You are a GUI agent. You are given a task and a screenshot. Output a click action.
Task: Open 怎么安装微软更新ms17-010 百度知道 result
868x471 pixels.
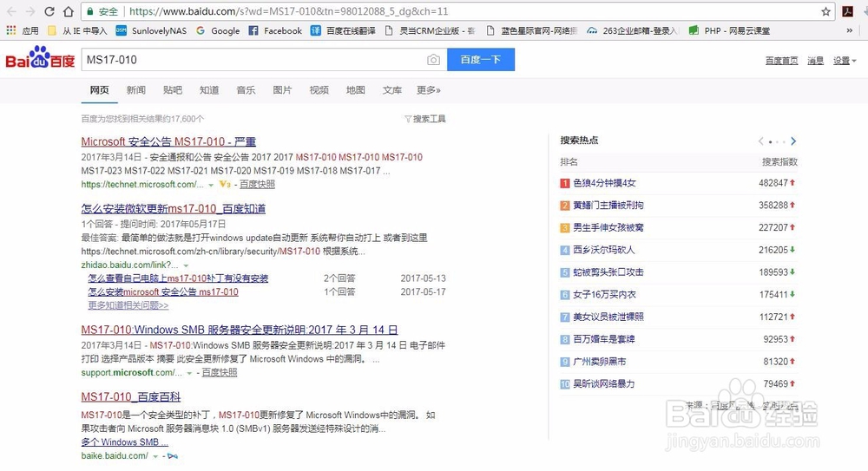pos(174,209)
